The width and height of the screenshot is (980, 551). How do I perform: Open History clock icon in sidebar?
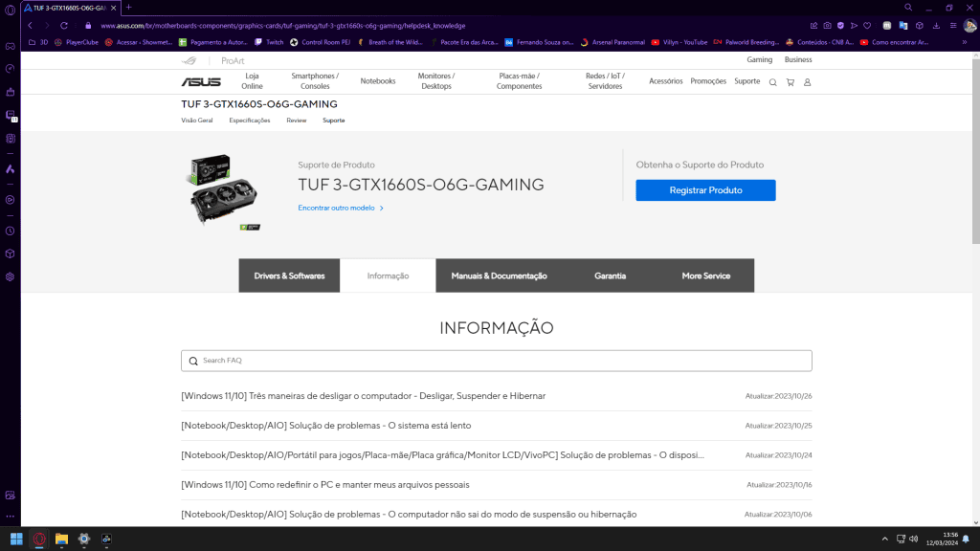(10, 231)
